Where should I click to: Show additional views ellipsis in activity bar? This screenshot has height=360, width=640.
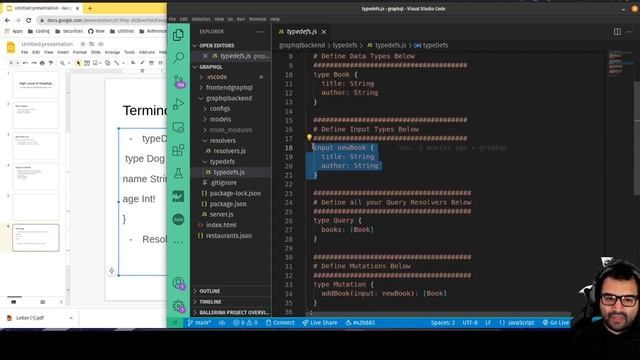[x=178, y=242]
